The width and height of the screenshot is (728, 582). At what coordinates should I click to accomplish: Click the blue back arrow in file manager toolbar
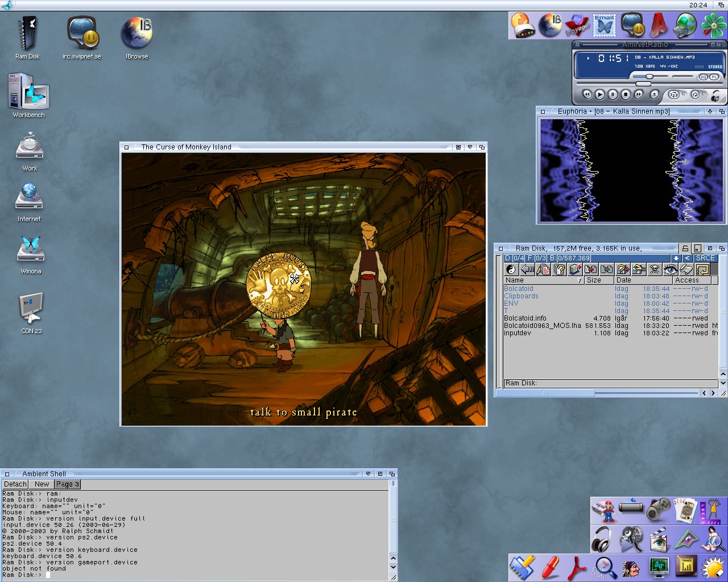point(527,269)
